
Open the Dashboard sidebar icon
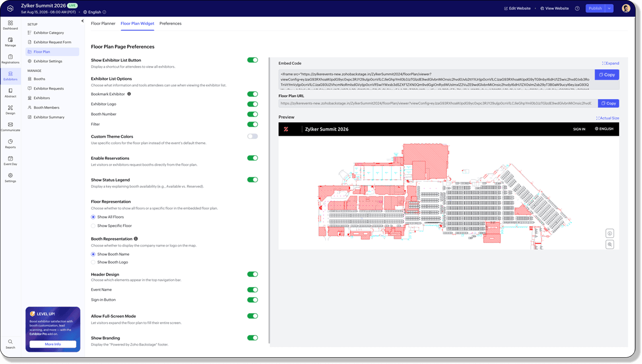[x=10, y=25]
